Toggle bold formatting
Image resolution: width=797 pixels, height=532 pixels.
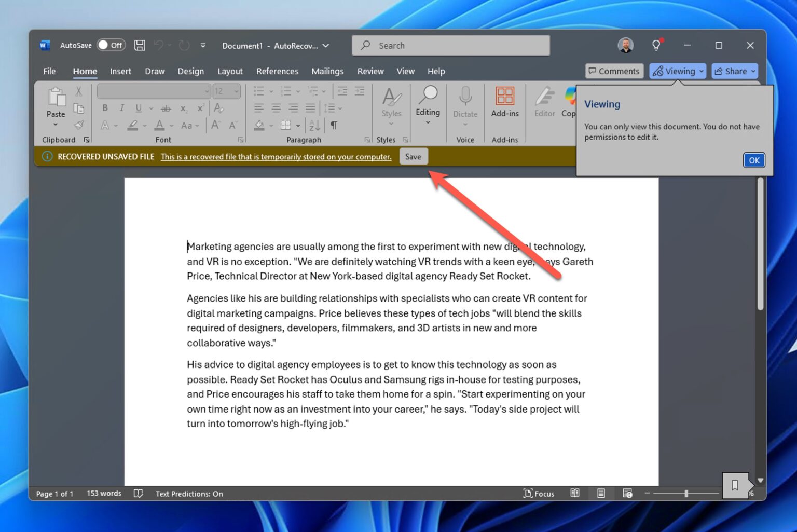[x=105, y=108]
